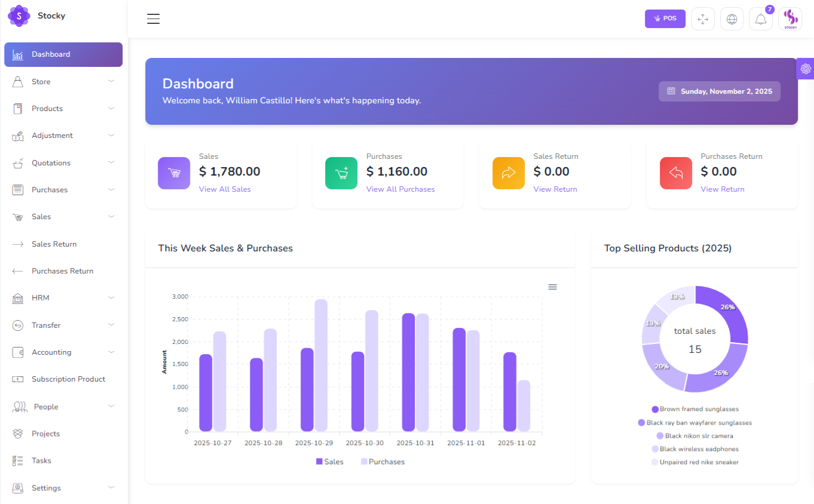The width and height of the screenshot is (814, 504).
Task: Click the Brown framed sunglasses legend swatch
Action: [654, 409]
